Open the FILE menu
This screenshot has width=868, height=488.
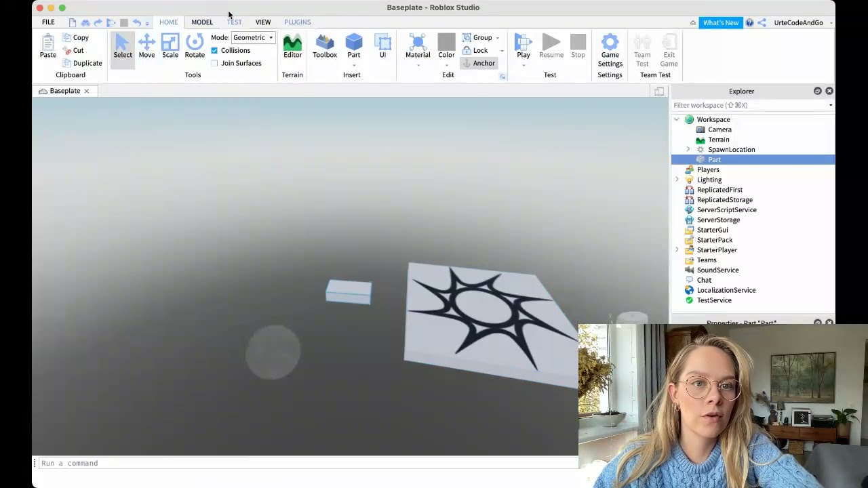pos(48,22)
